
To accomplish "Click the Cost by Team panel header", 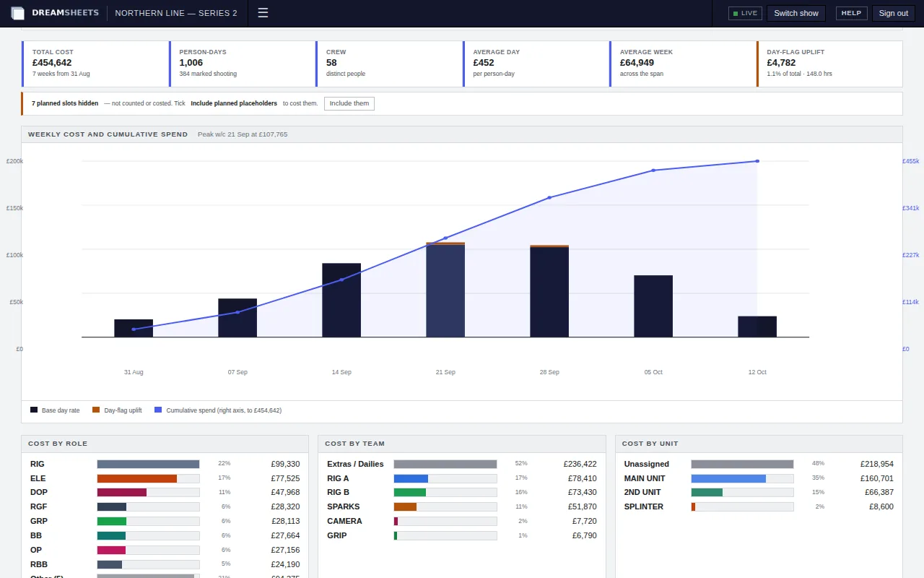I will pyautogui.click(x=462, y=444).
